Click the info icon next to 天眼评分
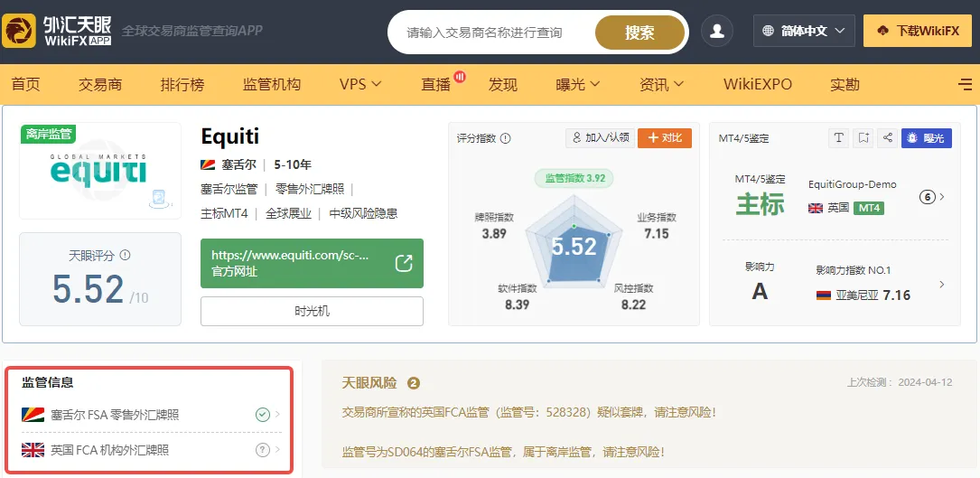Image resolution: width=980 pixels, height=478 pixels. click(125, 255)
